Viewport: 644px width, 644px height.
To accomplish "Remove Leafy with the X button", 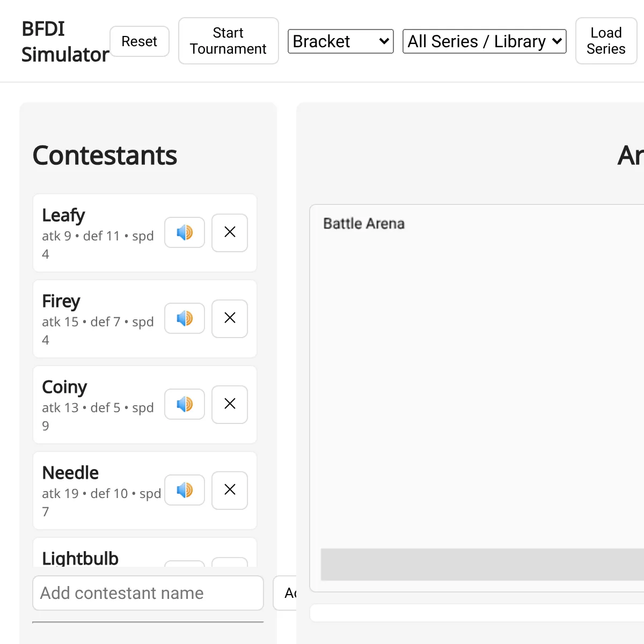I will tap(230, 232).
